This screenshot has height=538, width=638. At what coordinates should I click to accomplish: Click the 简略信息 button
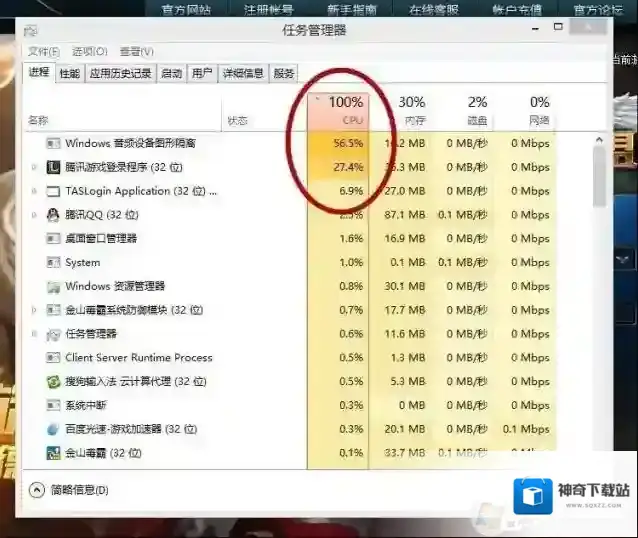(70, 490)
